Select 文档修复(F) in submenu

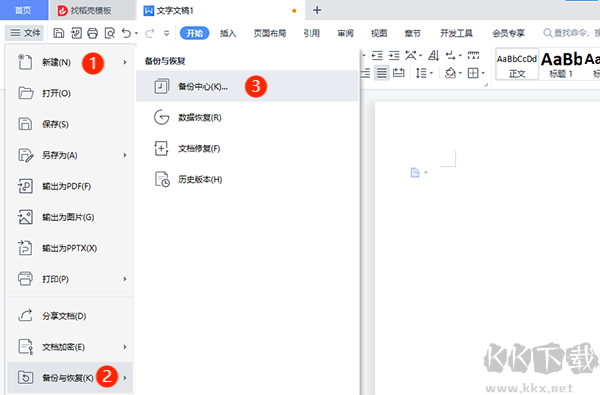(247, 148)
